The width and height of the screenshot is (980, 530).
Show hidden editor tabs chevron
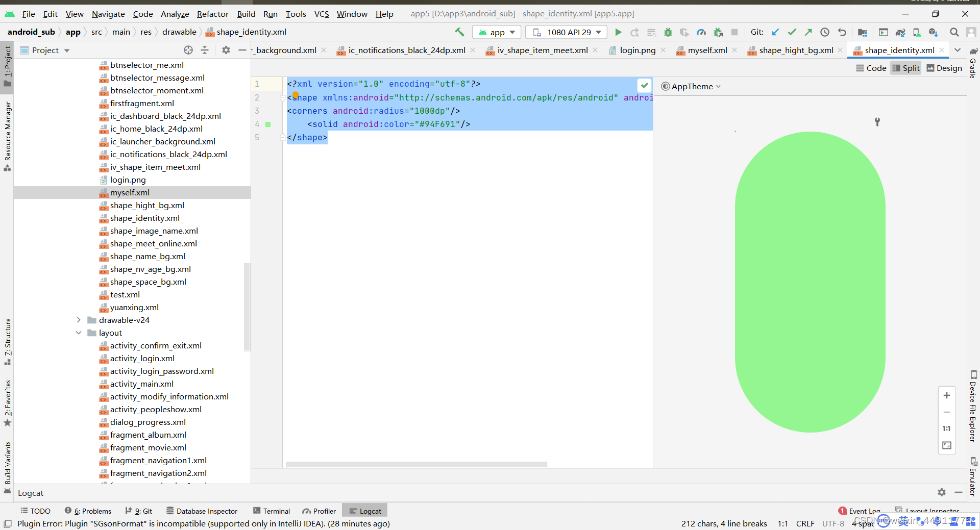(958, 50)
